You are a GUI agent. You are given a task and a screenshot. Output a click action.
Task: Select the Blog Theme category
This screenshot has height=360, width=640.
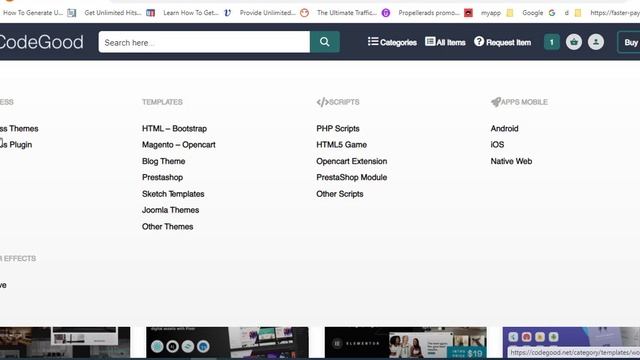(x=163, y=161)
